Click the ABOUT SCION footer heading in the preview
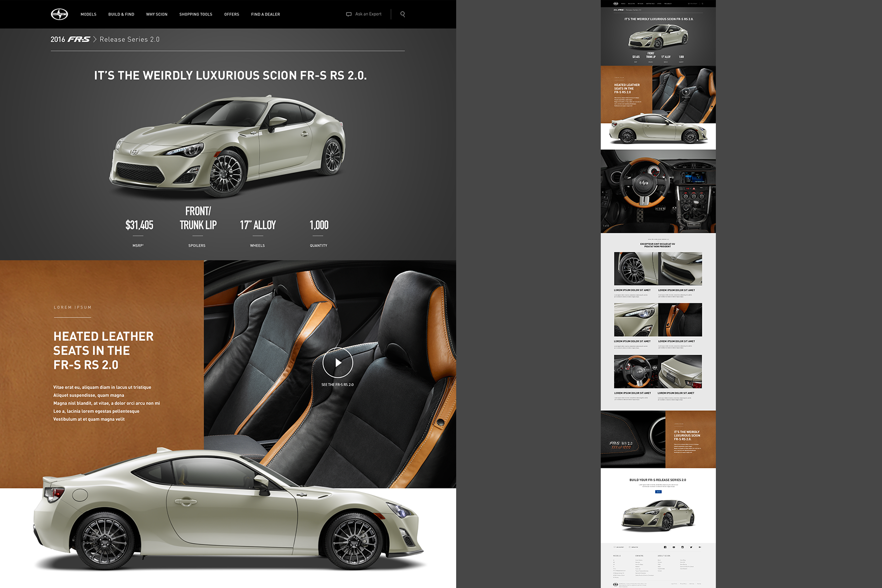 coord(664,556)
